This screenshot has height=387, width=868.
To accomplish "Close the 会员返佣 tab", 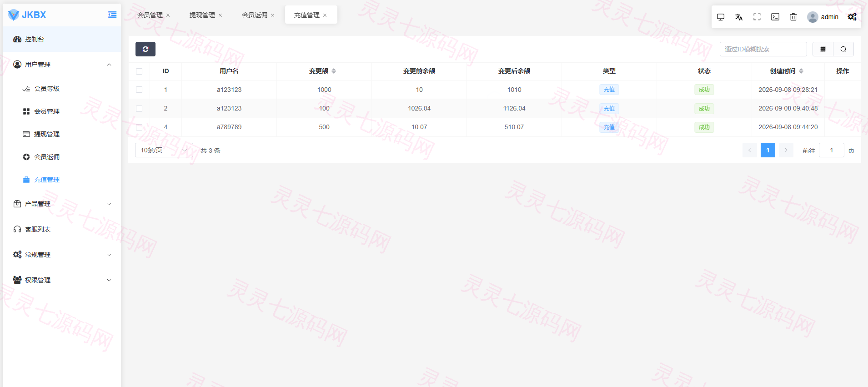I will pos(273,15).
